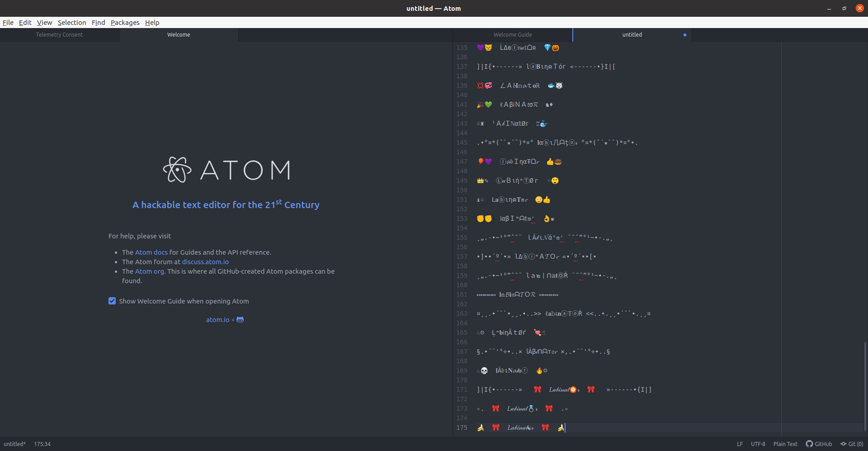
Task: Select the untitled editor tab
Action: tap(632, 35)
